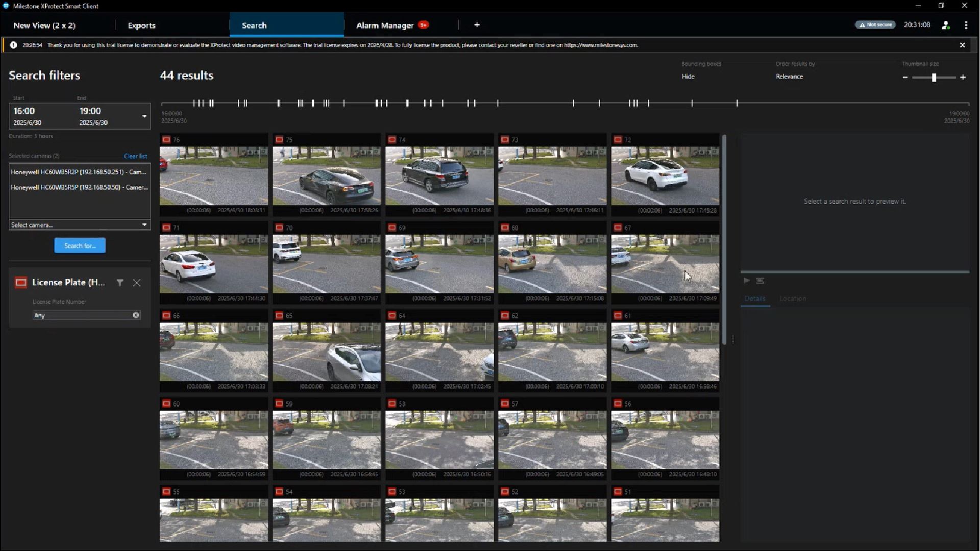
Task: Select search result thumbnail 61
Action: coord(665,352)
